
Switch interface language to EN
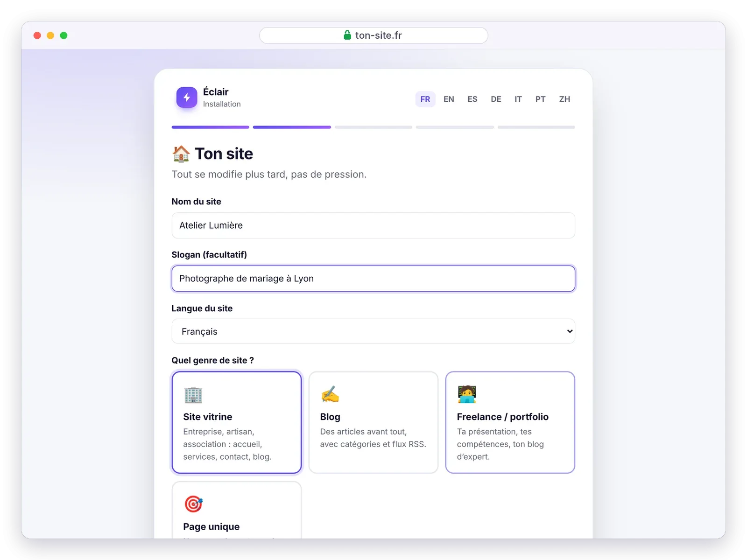point(449,99)
